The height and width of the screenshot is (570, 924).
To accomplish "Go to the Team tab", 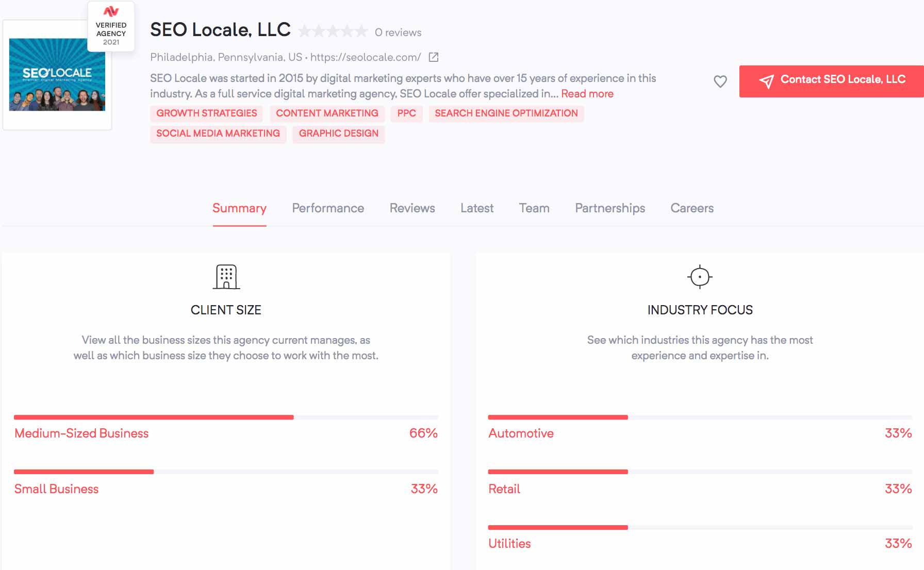I will pos(534,208).
